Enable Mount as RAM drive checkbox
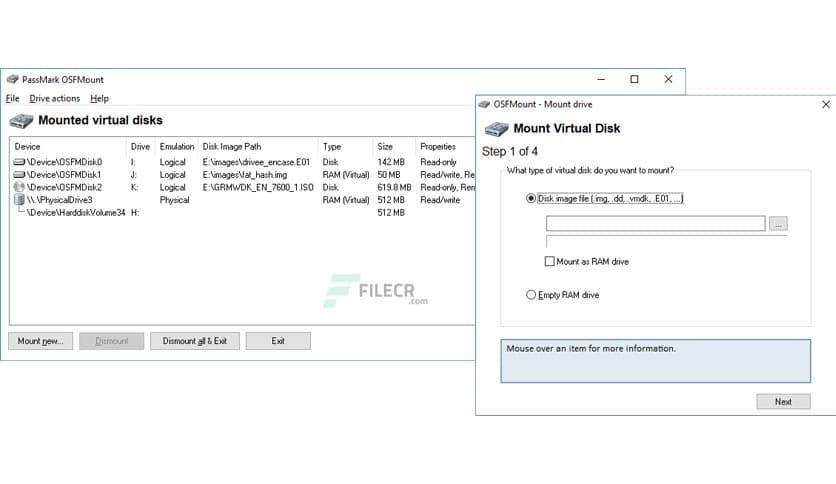This screenshot has height=484, width=836. (x=550, y=261)
